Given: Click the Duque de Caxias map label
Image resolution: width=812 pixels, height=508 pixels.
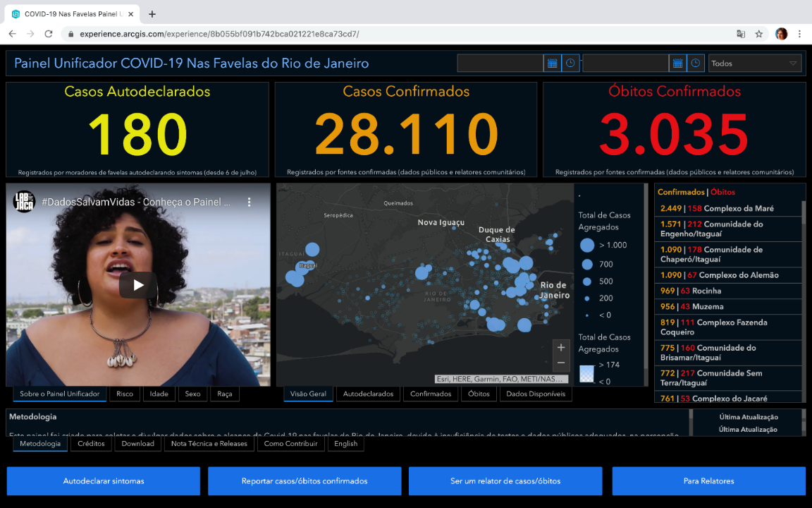Looking at the screenshot, I should point(497,234).
